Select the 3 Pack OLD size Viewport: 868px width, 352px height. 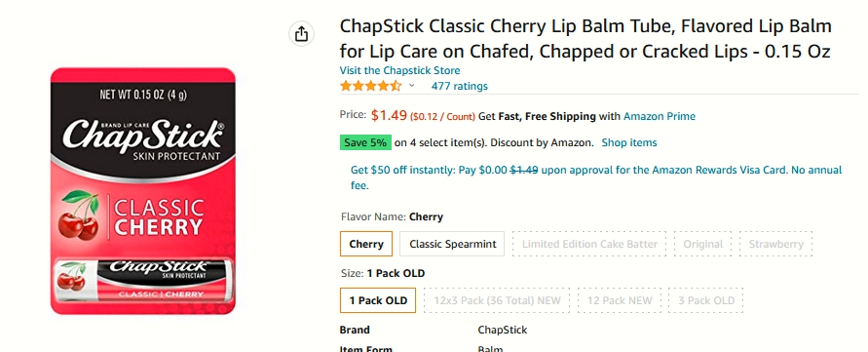click(x=706, y=300)
